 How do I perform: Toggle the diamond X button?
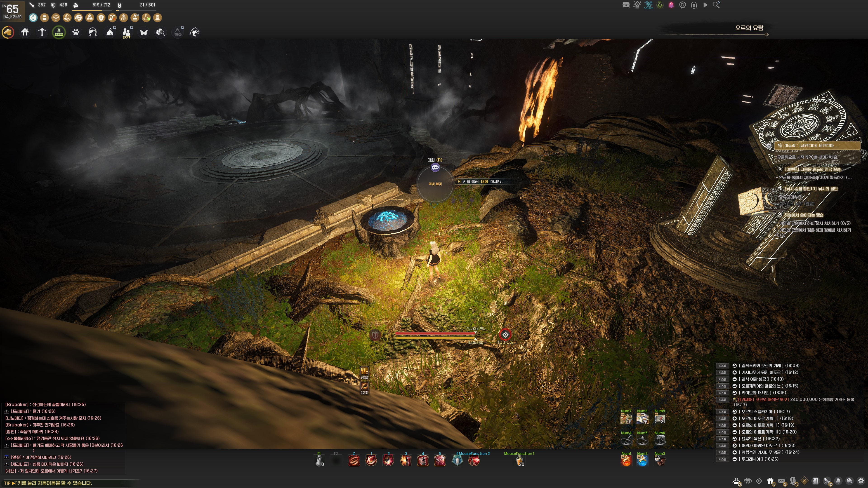point(804,481)
